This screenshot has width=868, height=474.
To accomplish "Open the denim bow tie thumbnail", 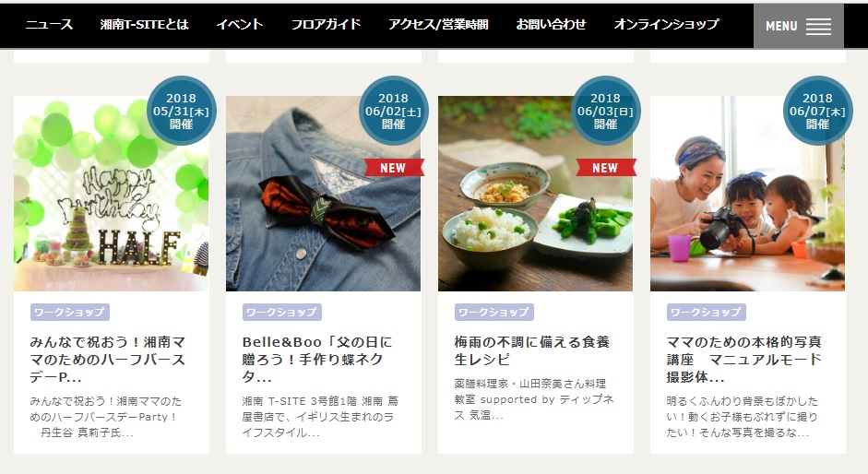I will 323,194.
